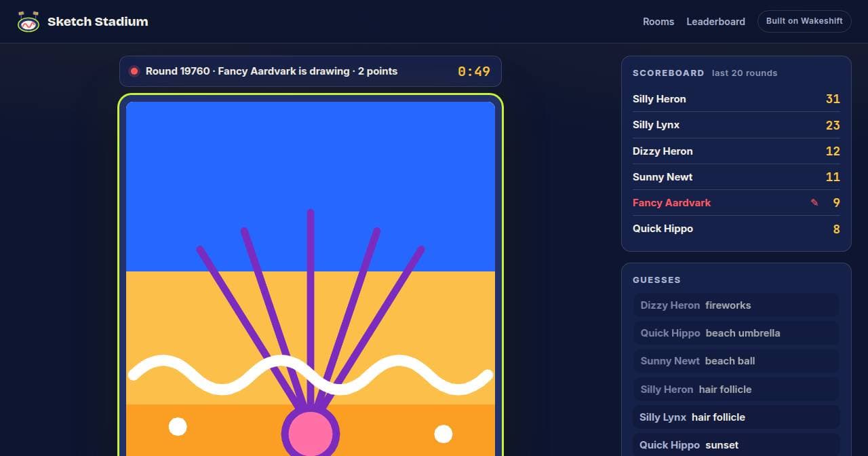868x456 pixels.
Task: Select Dizzy Heron scoreboard row
Action: pos(736,151)
